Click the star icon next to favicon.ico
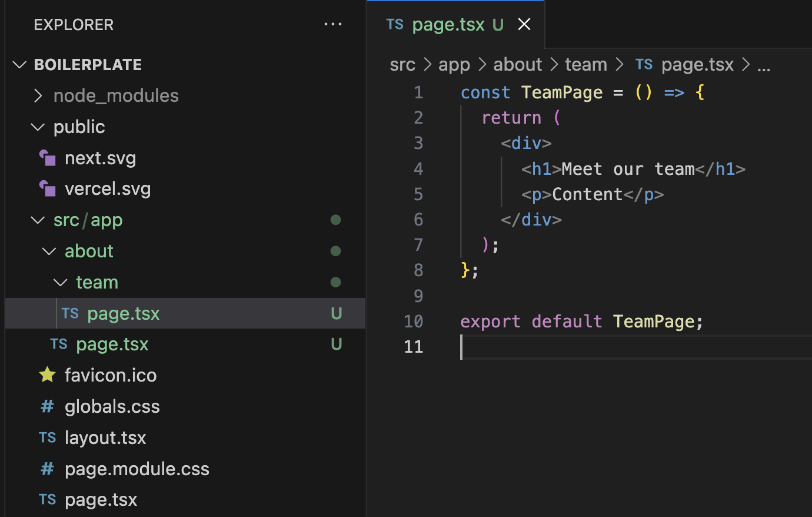The image size is (812, 517). 47,375
